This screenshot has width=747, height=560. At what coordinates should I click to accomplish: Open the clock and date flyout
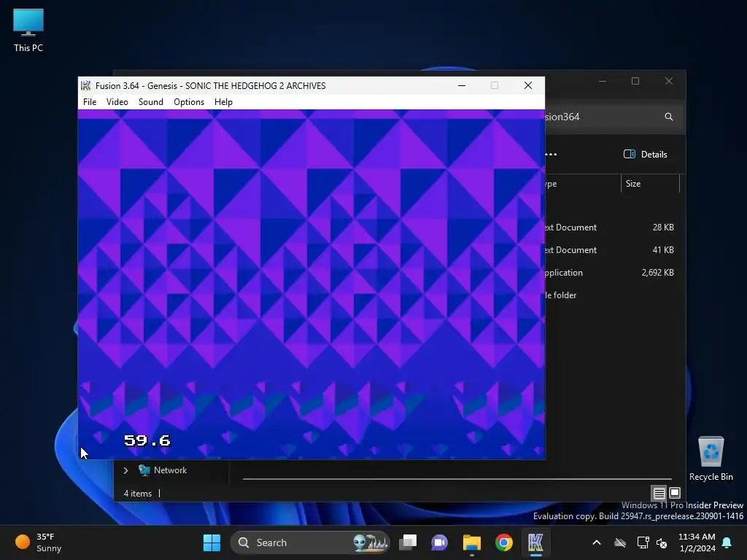click(x=697, y=542)
